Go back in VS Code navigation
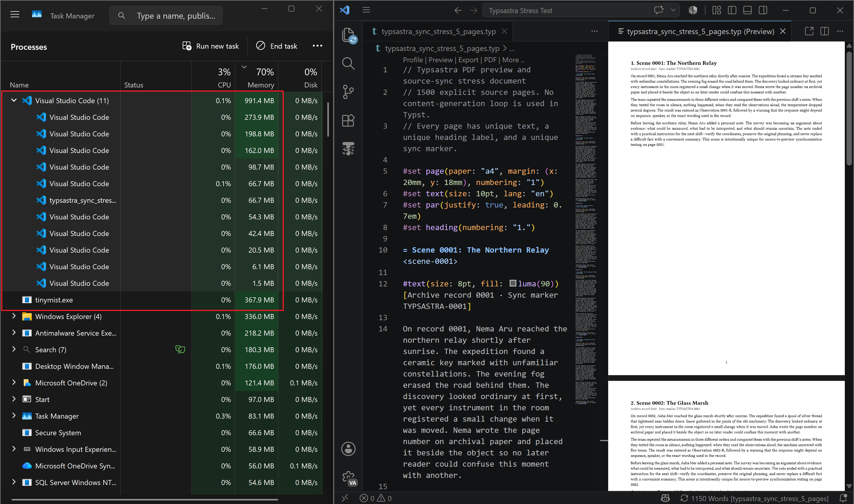 tap(458, 11)
